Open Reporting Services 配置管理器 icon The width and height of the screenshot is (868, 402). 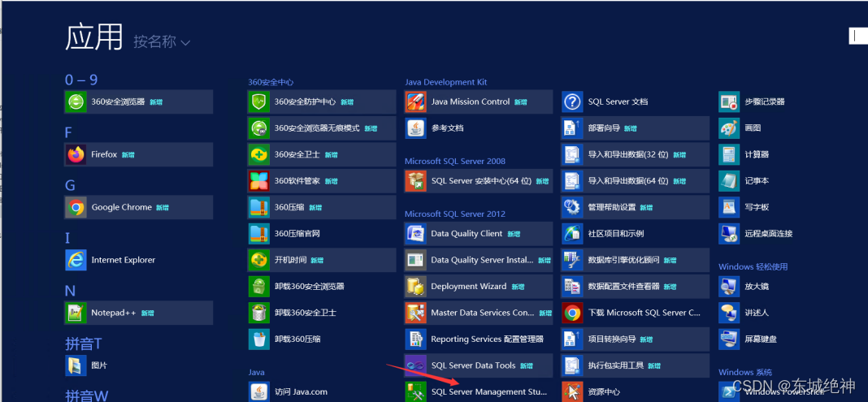coord(416,339)
